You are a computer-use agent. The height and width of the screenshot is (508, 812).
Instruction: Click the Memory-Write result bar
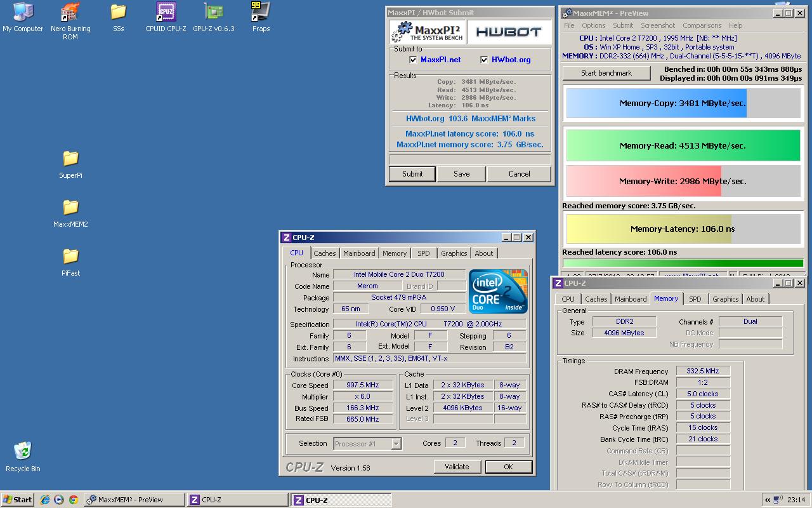683,181
